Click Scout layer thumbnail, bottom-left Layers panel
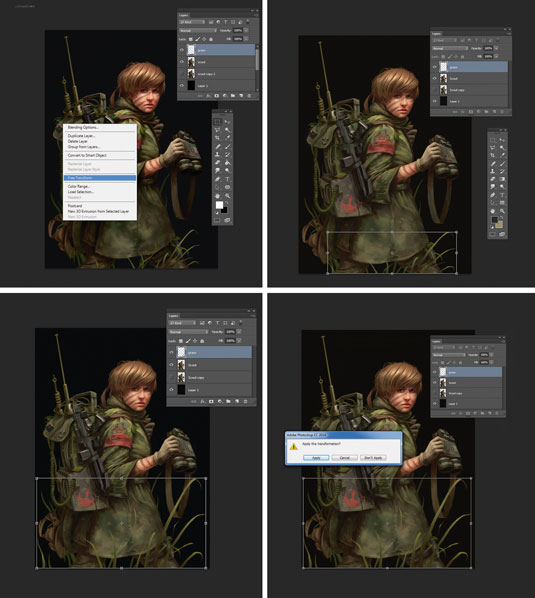The height and width of the screenshot is (598, 535). [181, 365]
